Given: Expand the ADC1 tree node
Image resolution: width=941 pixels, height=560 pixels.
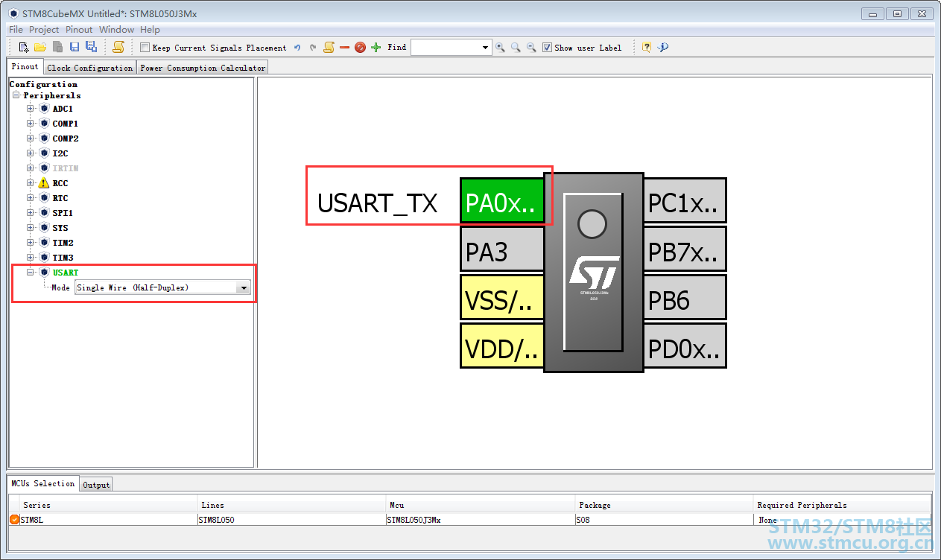Looking at the screenshot, I should point(31,108).
